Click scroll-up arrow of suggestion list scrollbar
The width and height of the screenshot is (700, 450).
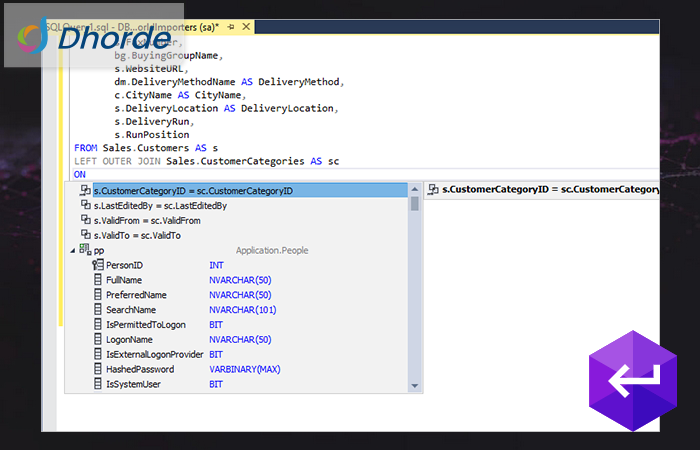415,189
